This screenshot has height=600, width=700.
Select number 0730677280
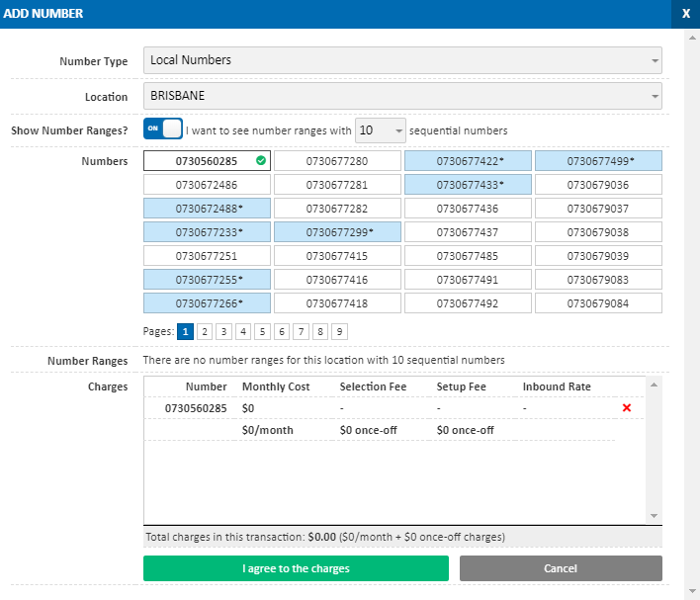(x=337, y=161)
